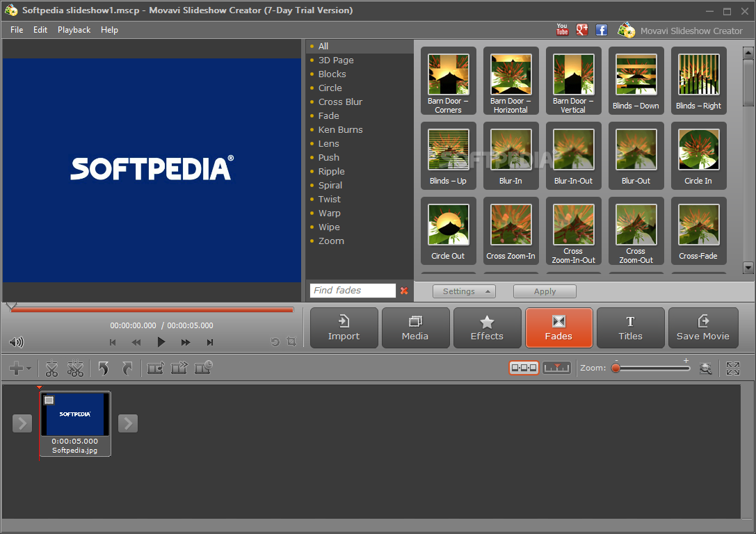Click the rotate icon beside the crop icon
756x534 pixels.
[x=275, y=341]
